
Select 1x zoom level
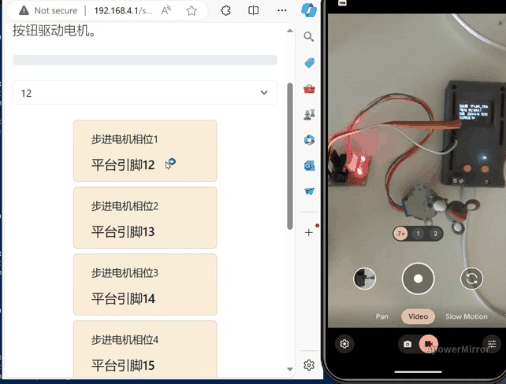tap(418, 234)
